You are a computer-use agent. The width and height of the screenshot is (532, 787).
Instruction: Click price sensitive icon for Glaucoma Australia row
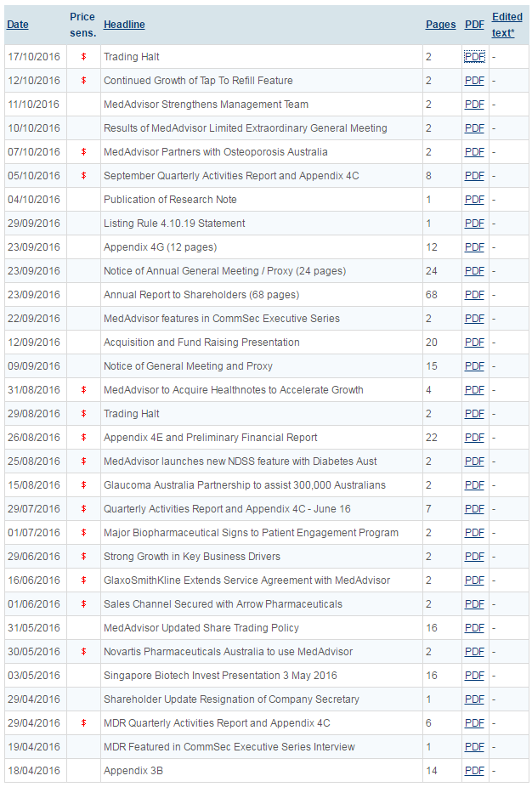(83, 484)
